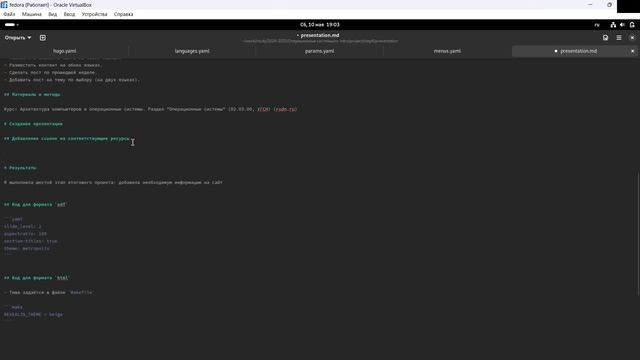Viewport: 640px width, 360px height.
Task: Click the heading about format 'html'
Action: pyautogui.click(x=36, y=278)
